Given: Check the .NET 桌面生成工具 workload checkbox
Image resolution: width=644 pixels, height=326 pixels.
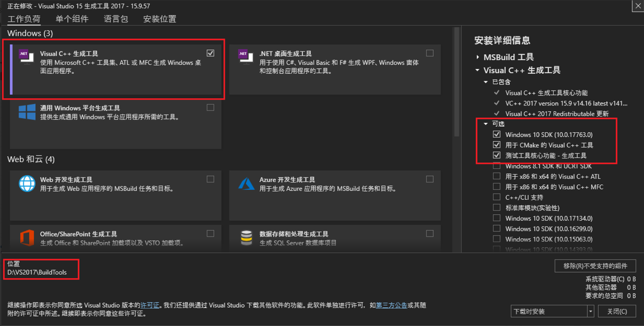Looking at the screenshot, I should [430, 53].
